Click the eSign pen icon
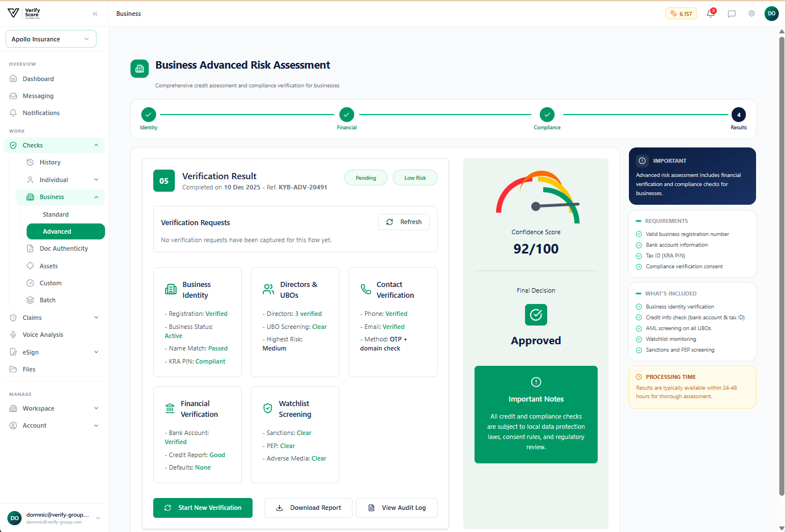Viewport: 785px width, 532px height. coord(13,352)
